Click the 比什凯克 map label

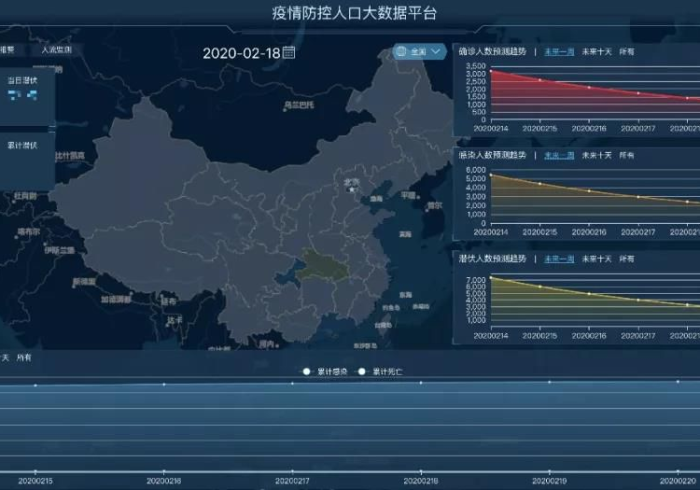click(70, 156)
